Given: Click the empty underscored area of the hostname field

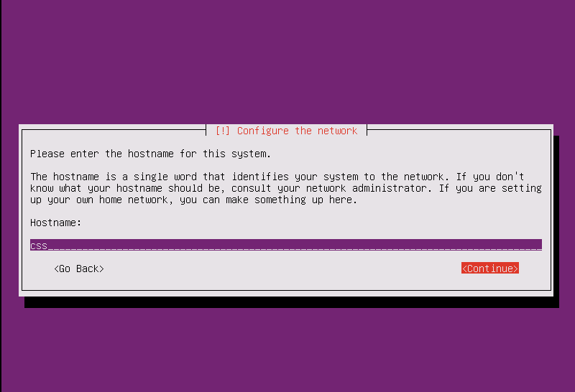Looking at the screenshot, I should (x=295, y=245).
